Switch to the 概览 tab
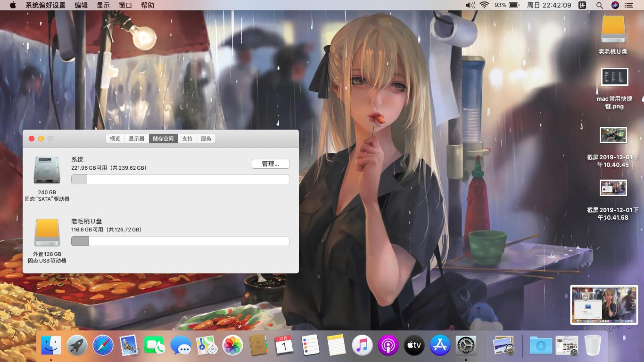 coord(115,139)
